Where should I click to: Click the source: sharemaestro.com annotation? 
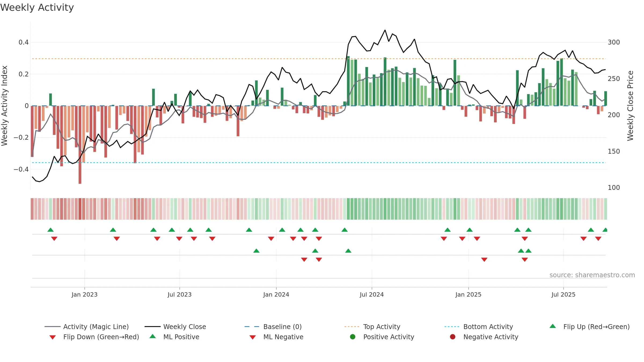coord(592,275)
